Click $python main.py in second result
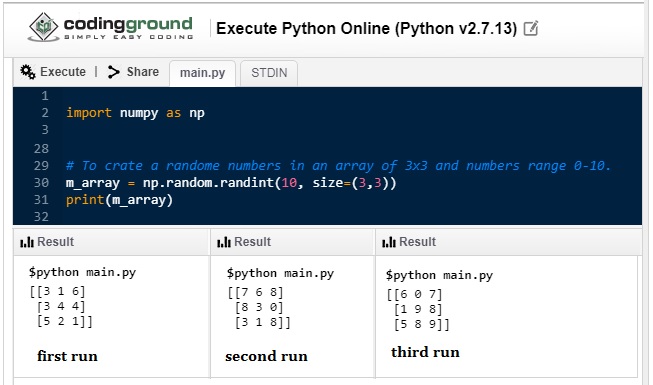Screen dimensions: 653x385 click(x=280, y=273)
